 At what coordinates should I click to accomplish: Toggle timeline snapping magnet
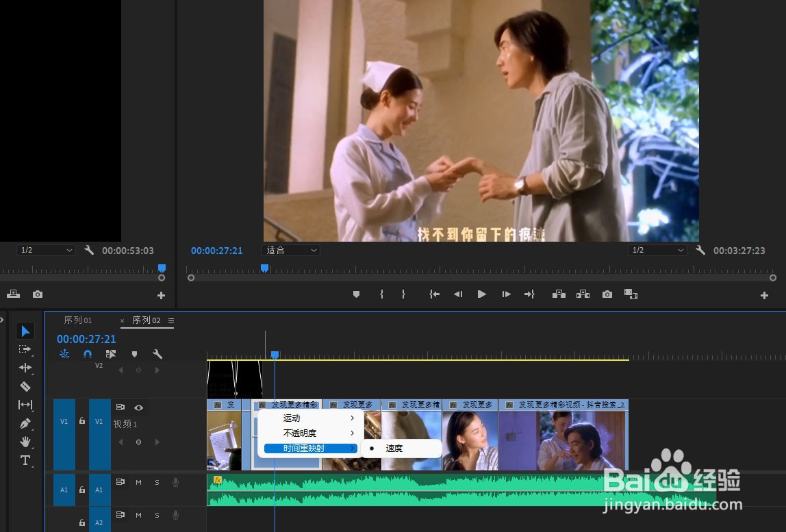pyautogui.click(x=88, y=354)
